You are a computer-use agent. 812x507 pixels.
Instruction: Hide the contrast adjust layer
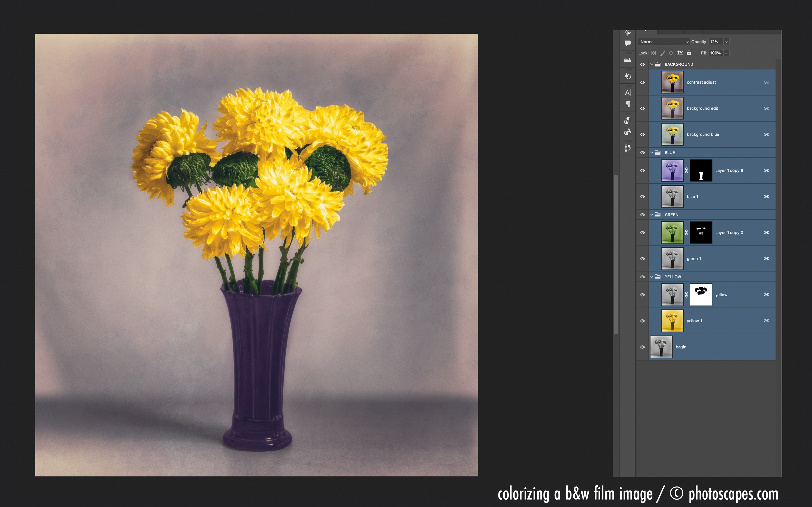[642, 82]
